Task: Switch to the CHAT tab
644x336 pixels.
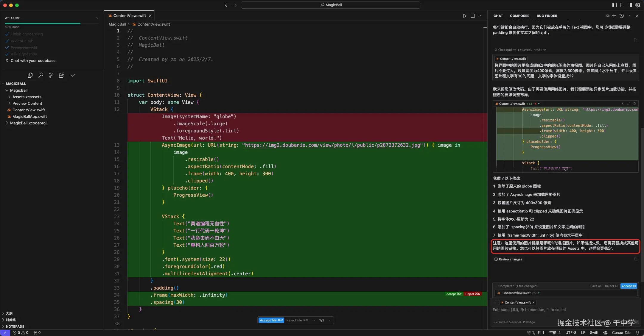Action: (x=498, y=16)
